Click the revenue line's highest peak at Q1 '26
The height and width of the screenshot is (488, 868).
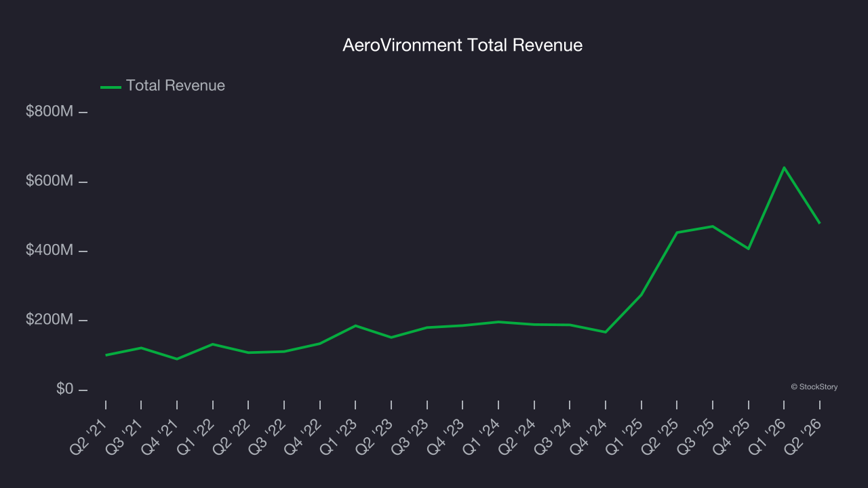point(784,167)
